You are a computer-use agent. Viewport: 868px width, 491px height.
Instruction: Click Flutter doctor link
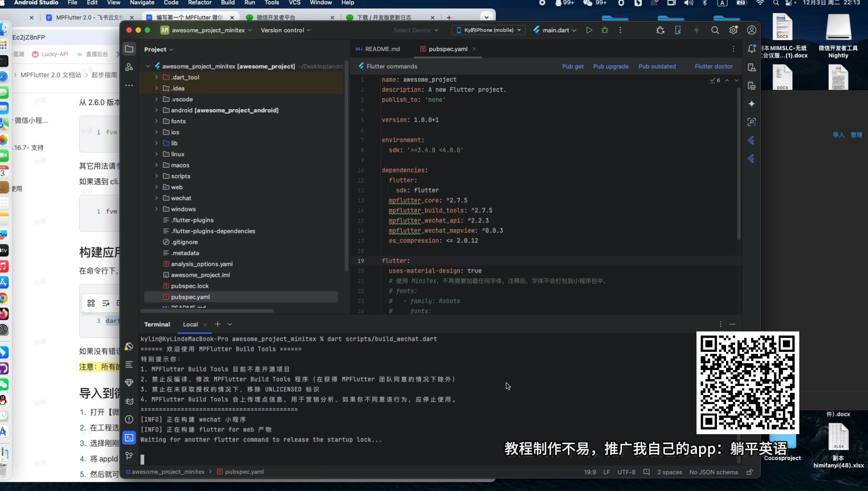[714, 66]
